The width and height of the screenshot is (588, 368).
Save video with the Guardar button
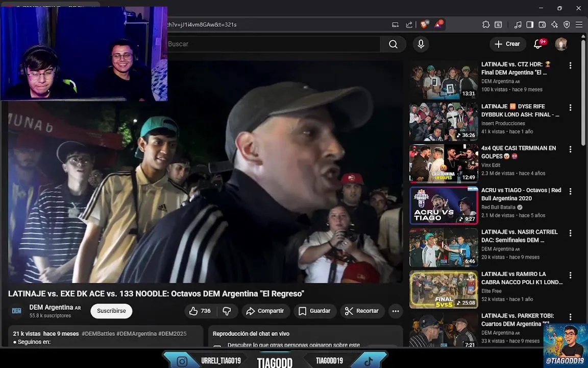tap(314, 311)
